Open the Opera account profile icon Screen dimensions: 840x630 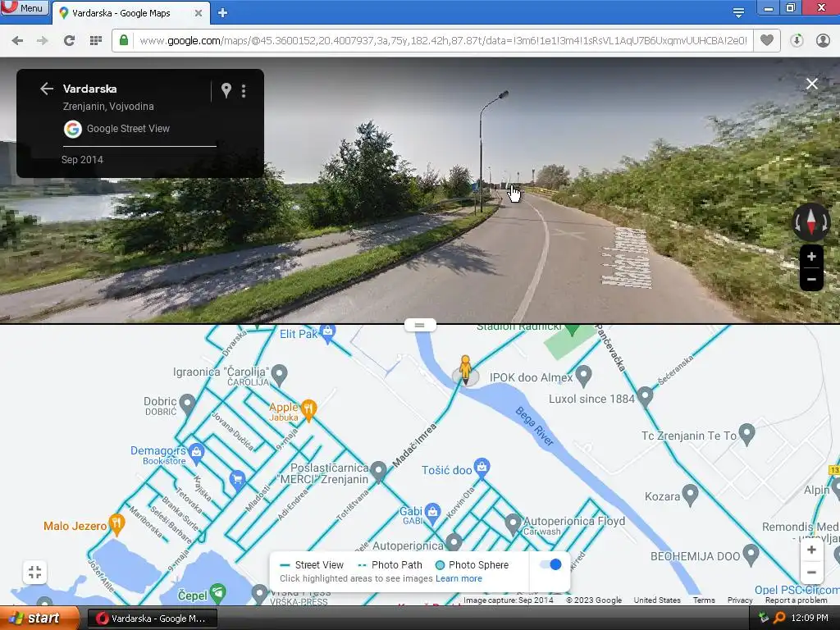(x=823, y=41)
